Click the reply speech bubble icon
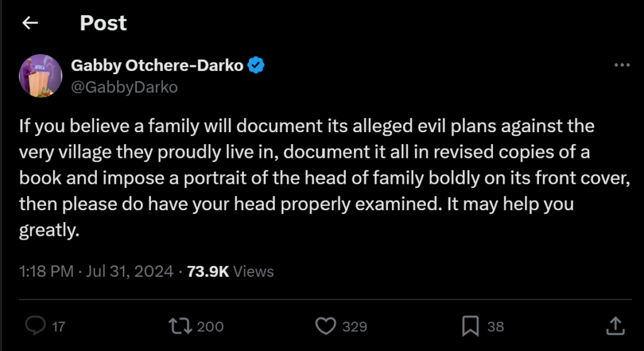 35,326
